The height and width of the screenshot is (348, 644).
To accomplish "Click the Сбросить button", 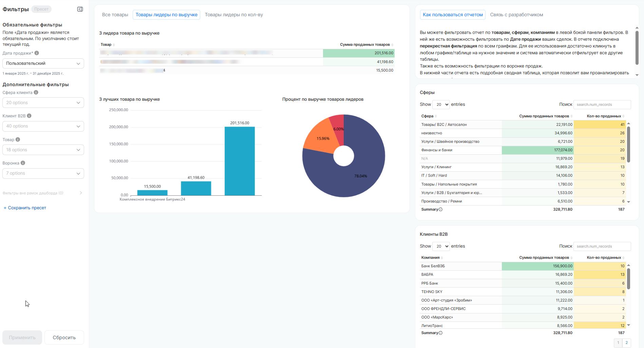I will pos(64,337).
